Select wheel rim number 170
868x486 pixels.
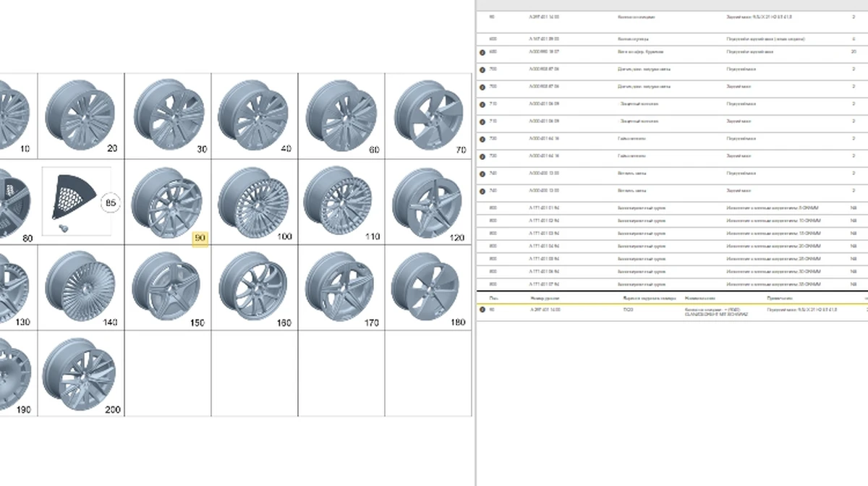coord(341,286)
